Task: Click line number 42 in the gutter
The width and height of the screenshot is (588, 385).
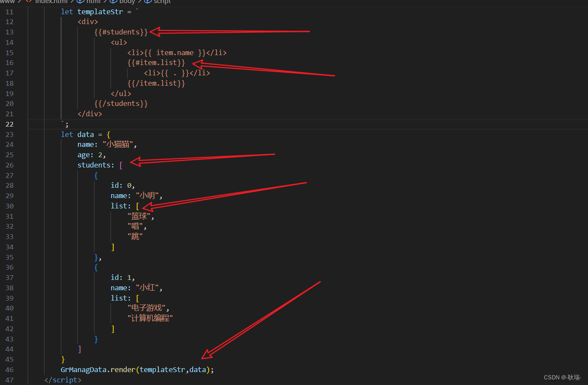Action: [9, 329]
